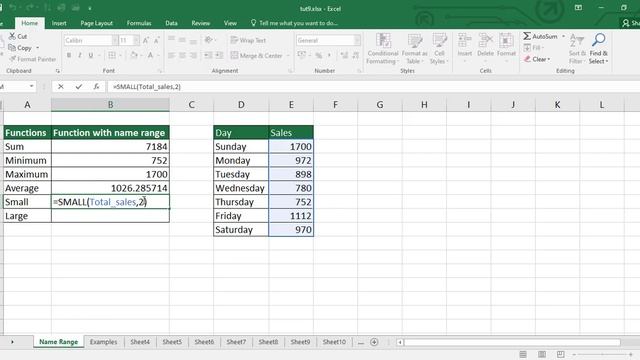The width and height of the screenshot is (640, 360).
Task: Click Decrease Indent icon
Action: tap(208, 55)
